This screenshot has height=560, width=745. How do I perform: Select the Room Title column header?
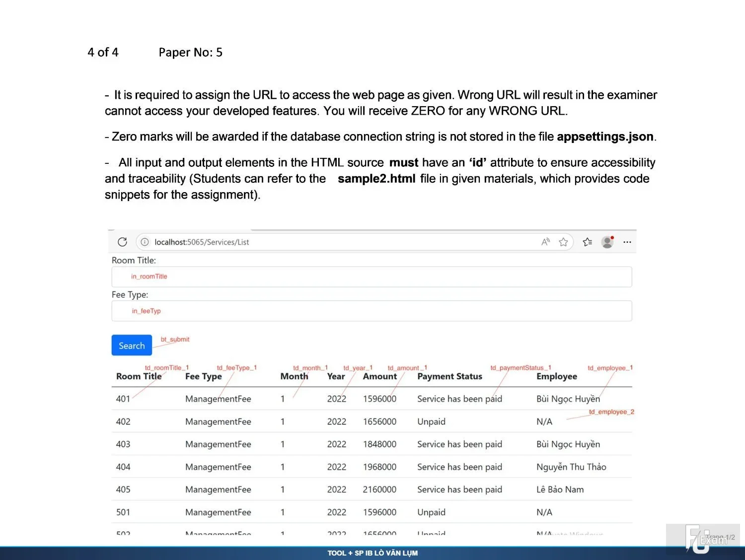click(139, 376)
